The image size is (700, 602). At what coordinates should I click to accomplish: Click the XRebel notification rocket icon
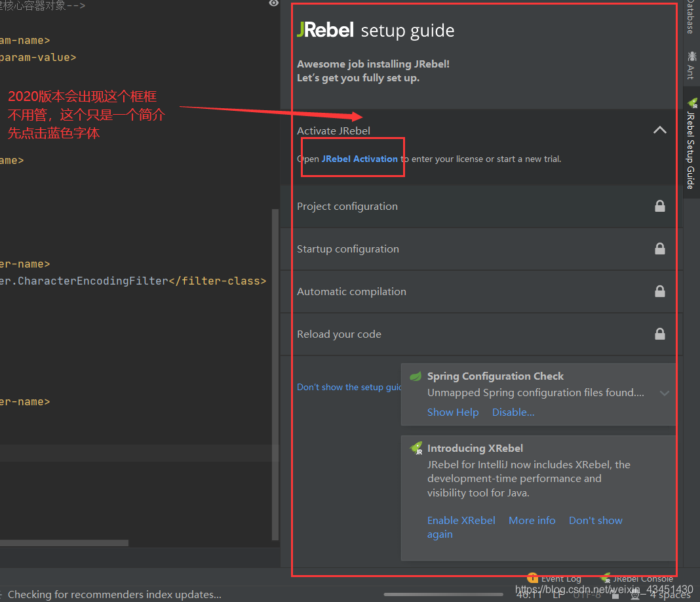pos(416,449)
